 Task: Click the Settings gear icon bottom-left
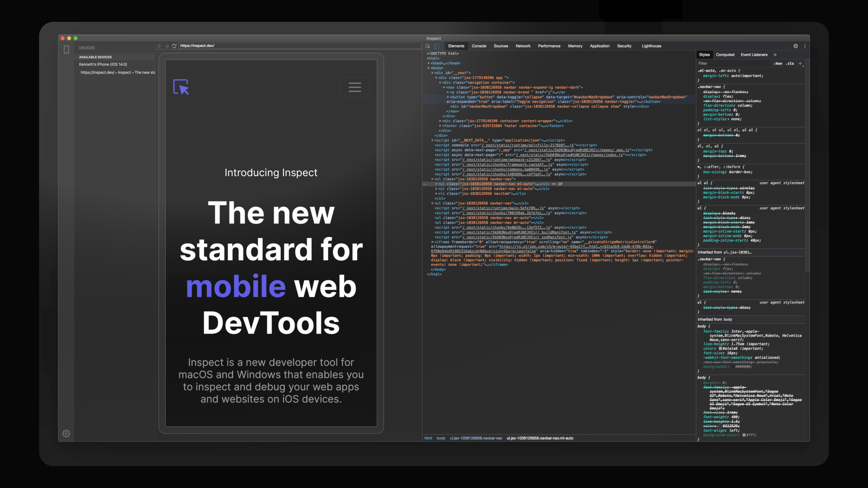[x=66, y=433]
